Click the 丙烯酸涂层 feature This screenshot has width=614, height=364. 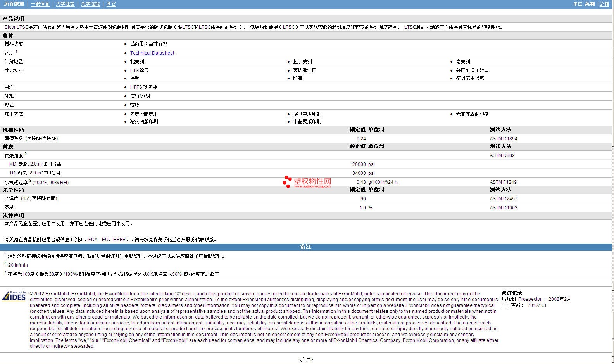[x=305, y=71]
